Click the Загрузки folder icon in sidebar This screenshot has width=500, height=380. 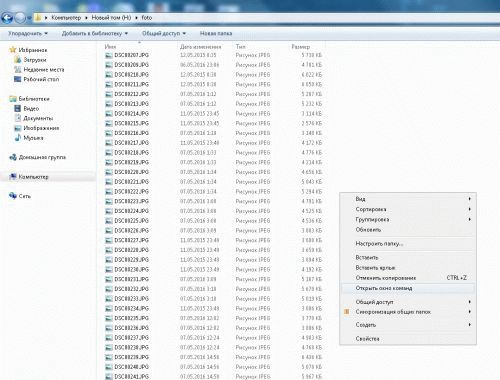[18, 60]
